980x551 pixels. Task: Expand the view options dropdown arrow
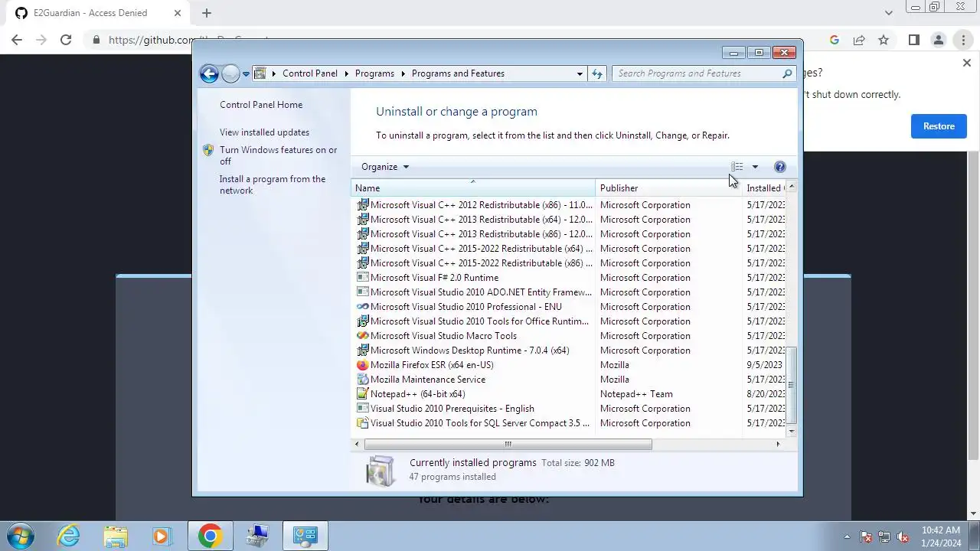click(x=755, y=167)
